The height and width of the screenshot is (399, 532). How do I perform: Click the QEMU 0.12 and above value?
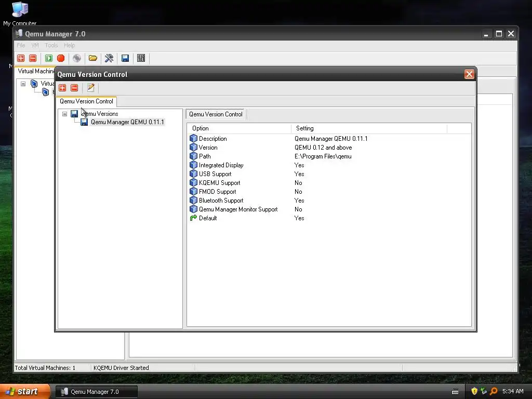[x=323, y=147]
